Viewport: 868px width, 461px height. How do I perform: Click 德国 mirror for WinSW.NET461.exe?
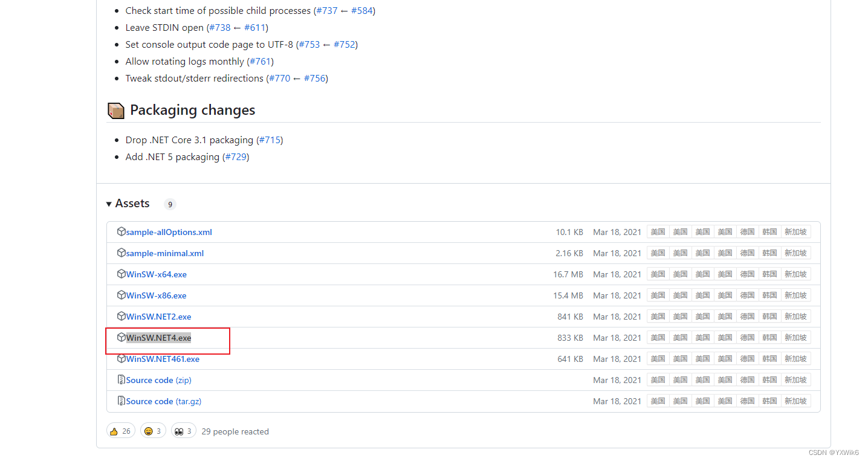pos(748,359)
